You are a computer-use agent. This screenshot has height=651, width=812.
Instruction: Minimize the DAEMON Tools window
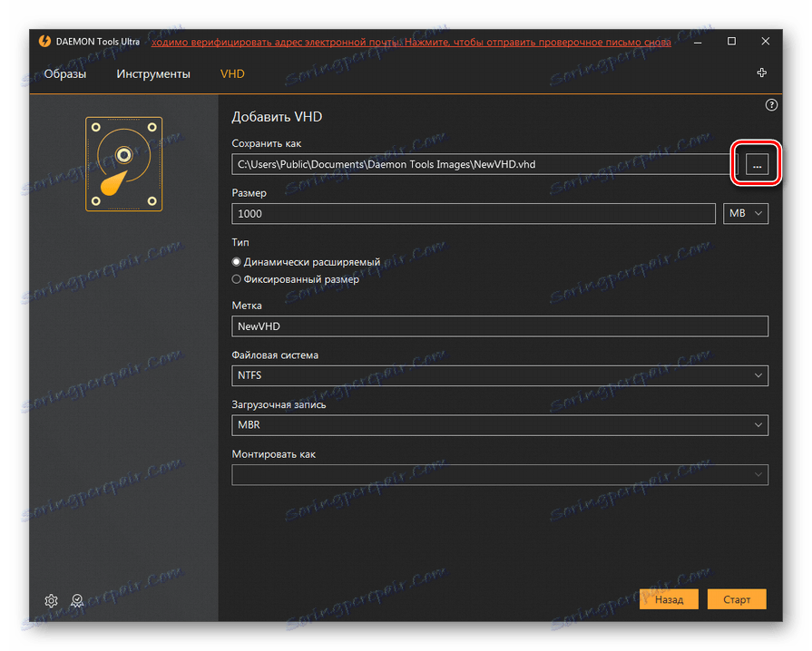pyautogui.click(x=698, y=42)
